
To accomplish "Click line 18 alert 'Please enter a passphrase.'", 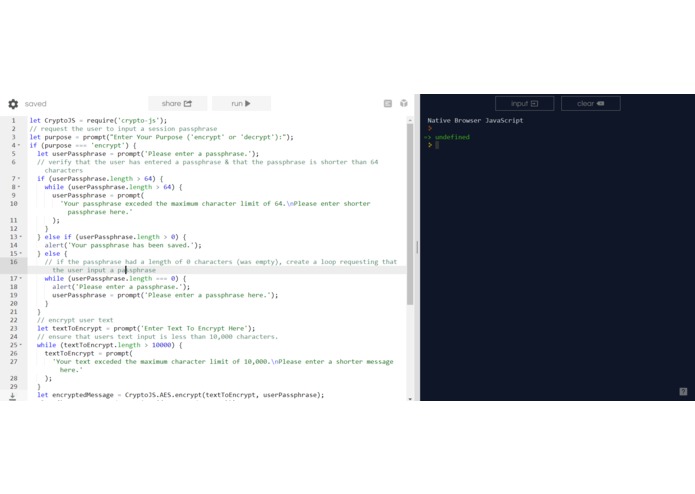I will tap(121, 287).
